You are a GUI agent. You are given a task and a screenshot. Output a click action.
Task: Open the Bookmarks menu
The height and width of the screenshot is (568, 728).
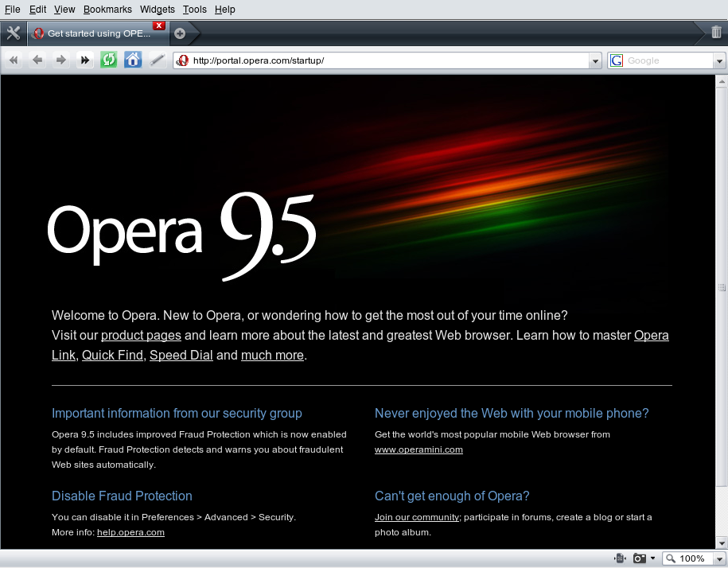(x=107, y=10)
